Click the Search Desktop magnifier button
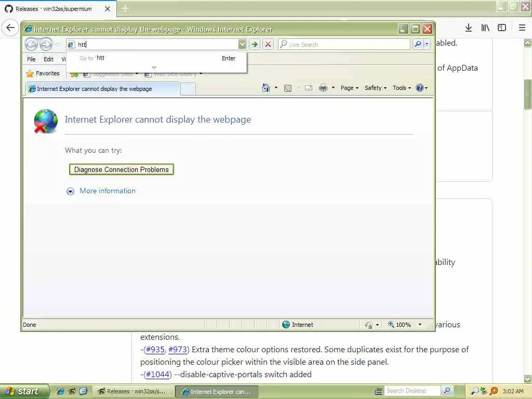 click(x=447, y=391)
